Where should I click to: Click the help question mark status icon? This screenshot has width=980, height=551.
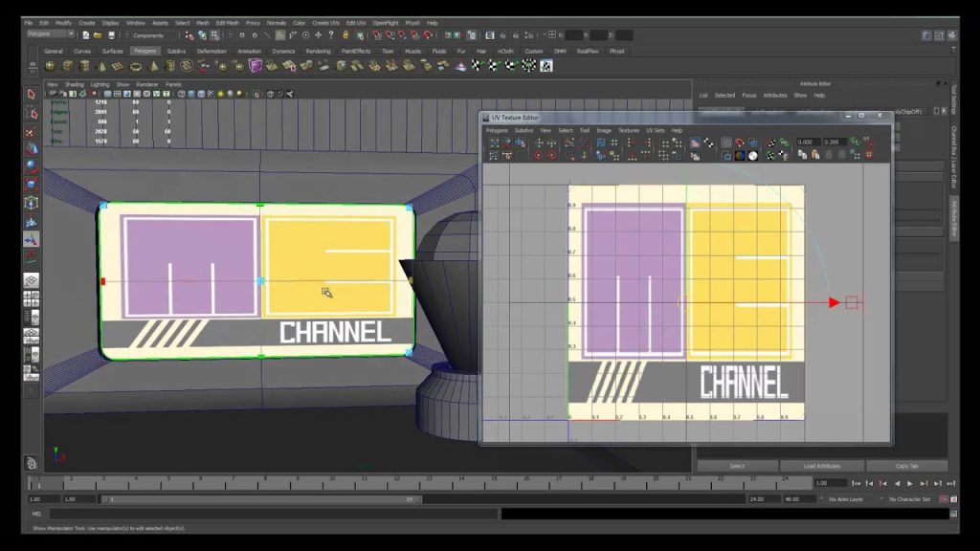331,35
